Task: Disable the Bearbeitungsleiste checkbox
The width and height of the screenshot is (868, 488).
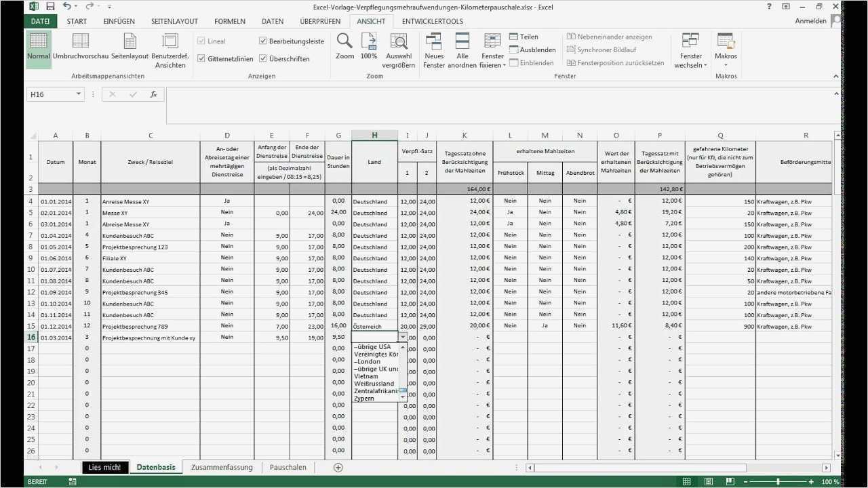Action: (263, 41)
